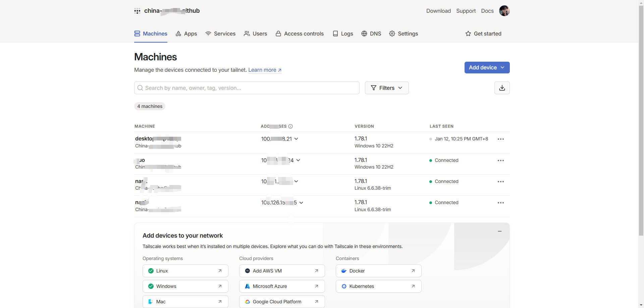Click the desktop machine name
Image resolution: width=644 pixels, height=308 pixels.
point(158,138)
